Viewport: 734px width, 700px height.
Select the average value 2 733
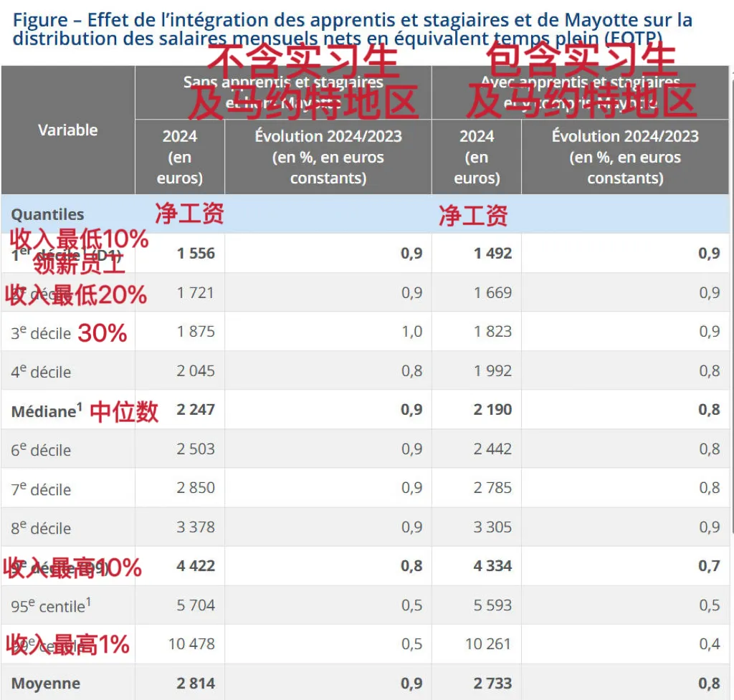(x=492, y=684)
